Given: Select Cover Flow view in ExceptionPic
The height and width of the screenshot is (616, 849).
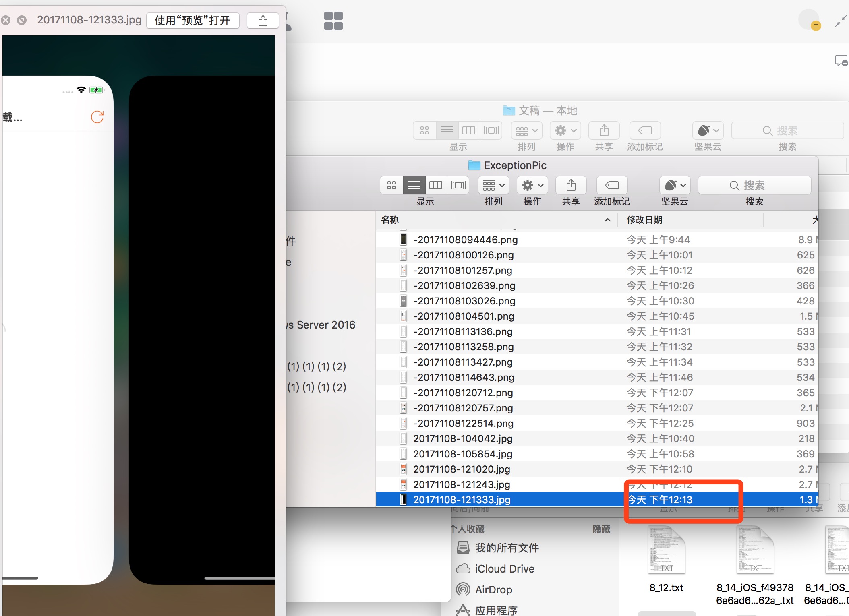Looking at the screenshot, I should pos(458,185).
